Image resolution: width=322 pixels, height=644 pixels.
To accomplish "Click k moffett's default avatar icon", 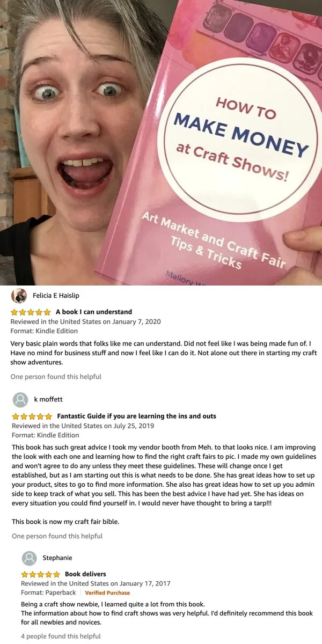I will 20,399.
